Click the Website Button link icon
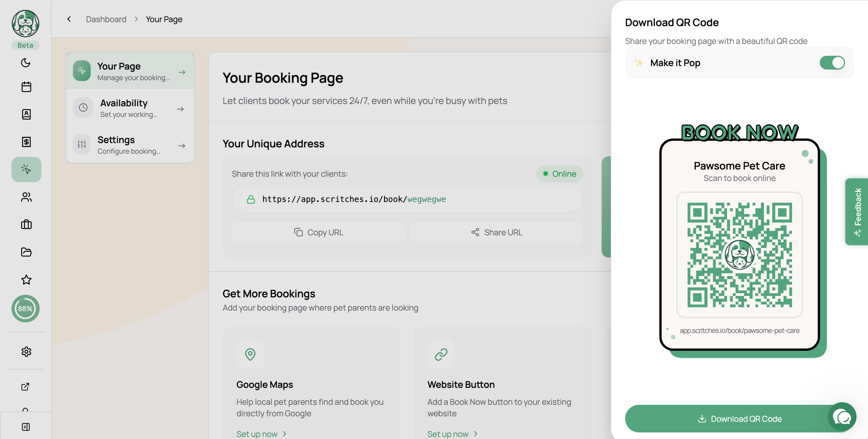 point(441,354)
